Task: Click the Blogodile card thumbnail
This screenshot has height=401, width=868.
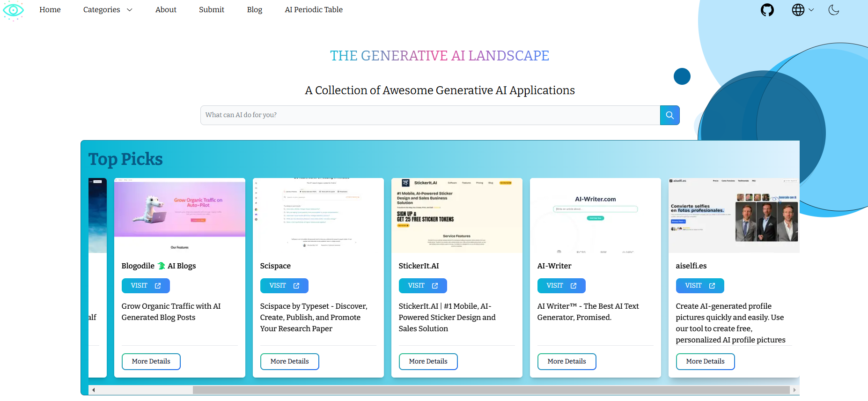Action: tap(180, 215)
